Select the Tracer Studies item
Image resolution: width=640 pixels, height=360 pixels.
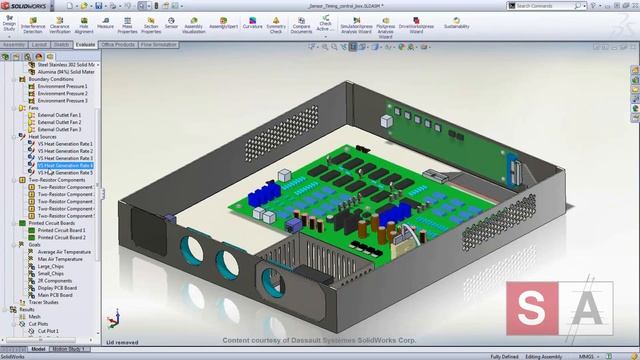pyautogui.click(x=43, y=302)
